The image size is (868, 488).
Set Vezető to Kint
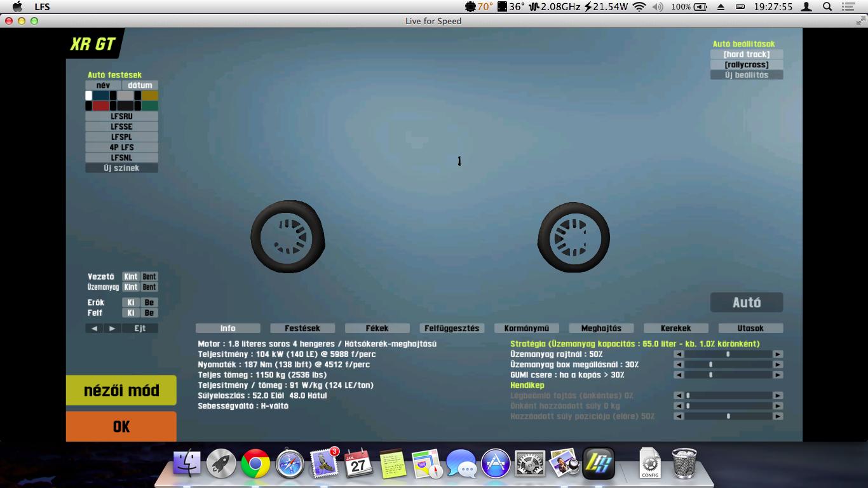131,277
